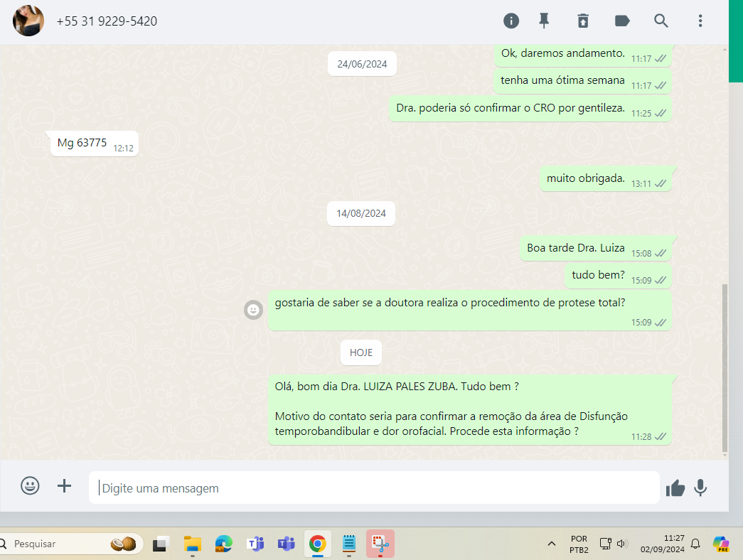Open the label tag icon in header
The height and width of the screenshot is (560, 743).
621,21
